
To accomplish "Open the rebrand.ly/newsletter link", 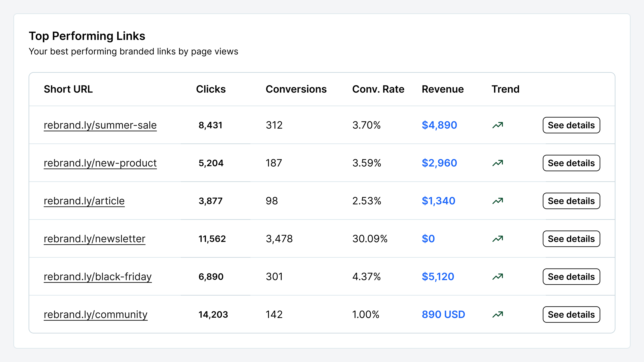I will 94,239.
